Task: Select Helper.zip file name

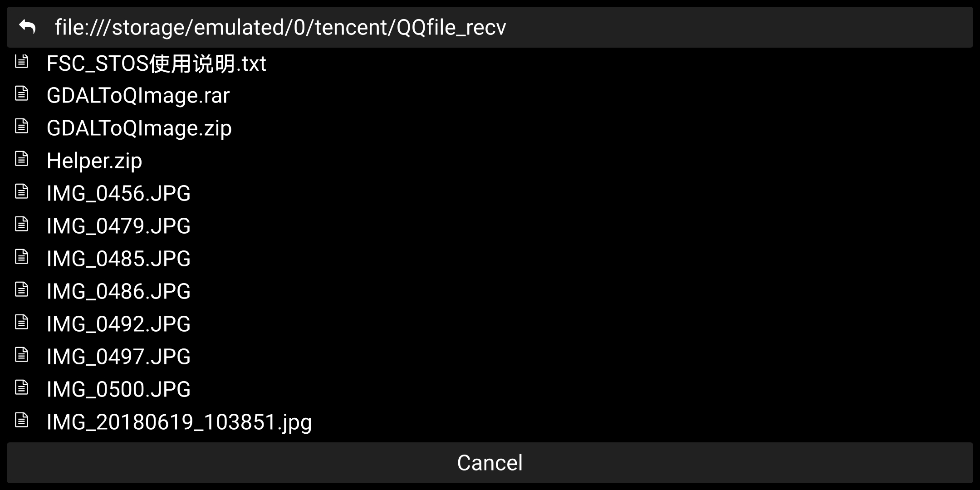Action: [x=94, y=161]
